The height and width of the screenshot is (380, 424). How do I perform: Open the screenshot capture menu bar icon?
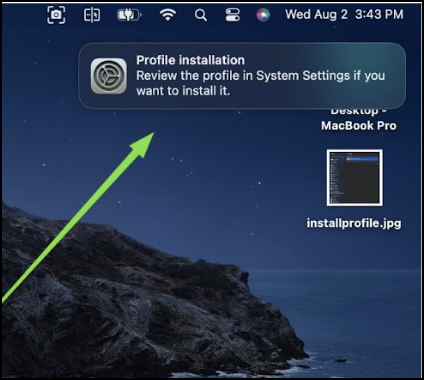[56, 15]
